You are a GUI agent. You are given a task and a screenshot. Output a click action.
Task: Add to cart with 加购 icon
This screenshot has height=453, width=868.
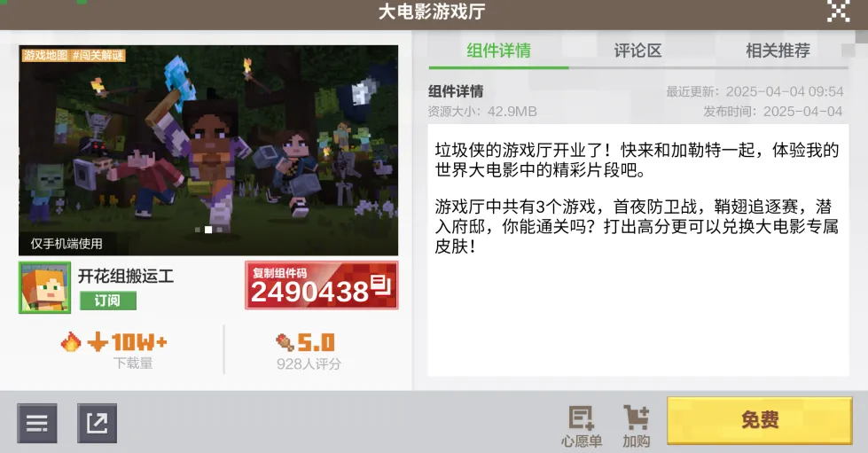point(636,426)
